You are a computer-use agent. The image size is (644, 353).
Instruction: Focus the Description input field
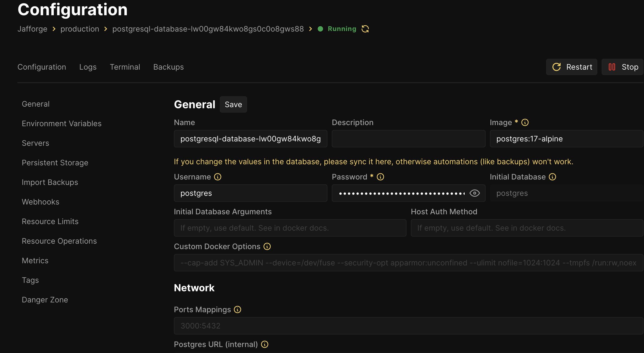(x=408, y=139)
